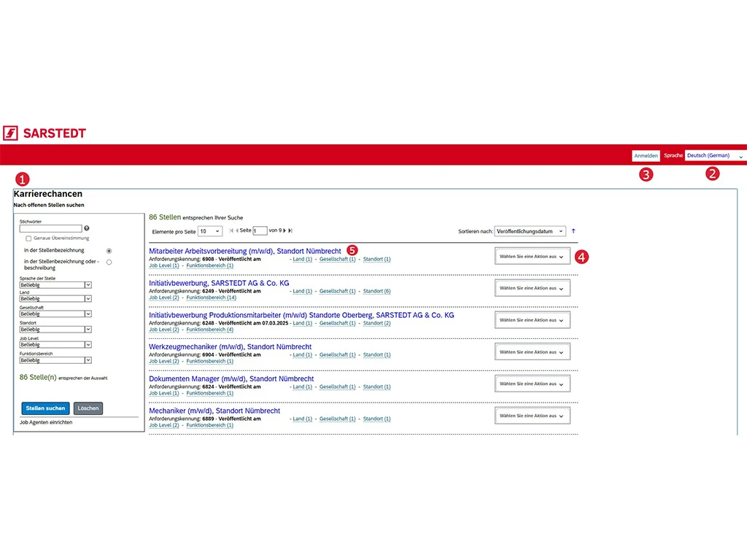747x560 pixels.
Task: Click Funktionsbereich (4) link
Action: point(209,330)
